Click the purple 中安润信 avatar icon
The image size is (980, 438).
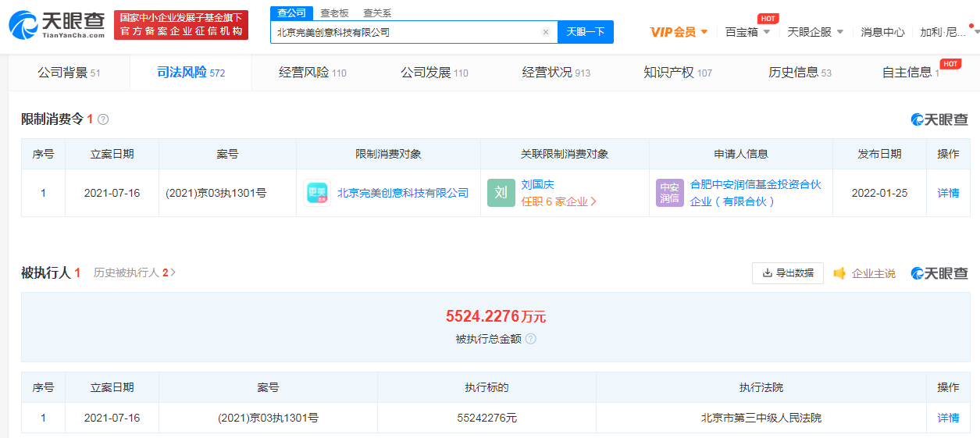coord(669,193)
